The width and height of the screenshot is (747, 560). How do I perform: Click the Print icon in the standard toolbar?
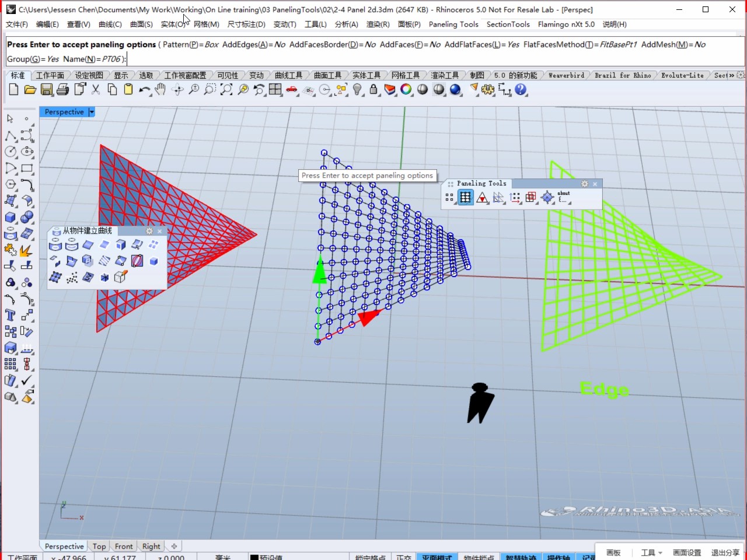[63, 89]
